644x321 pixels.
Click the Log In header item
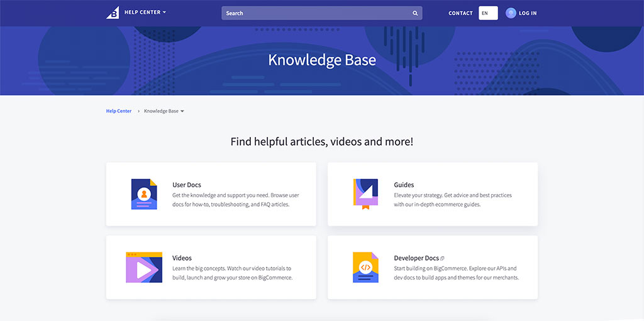click(x=528, y=13)
